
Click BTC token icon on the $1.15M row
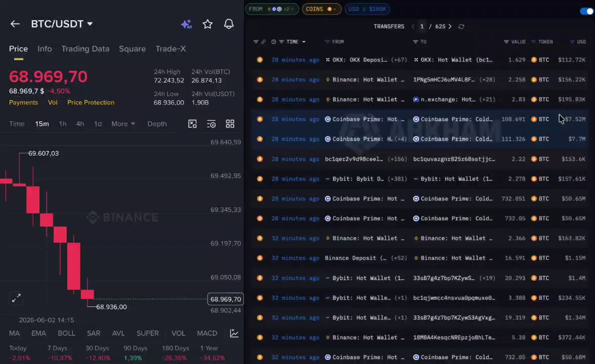point(534,258)
